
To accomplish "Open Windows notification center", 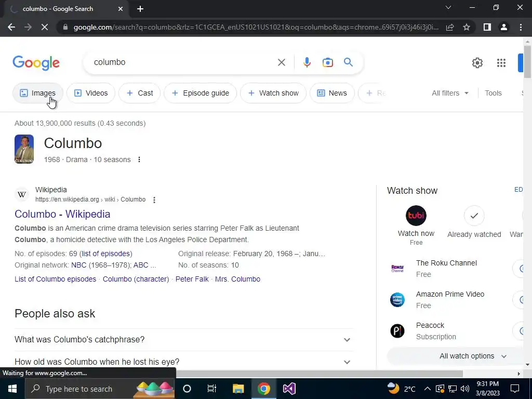I will point(515,389).
